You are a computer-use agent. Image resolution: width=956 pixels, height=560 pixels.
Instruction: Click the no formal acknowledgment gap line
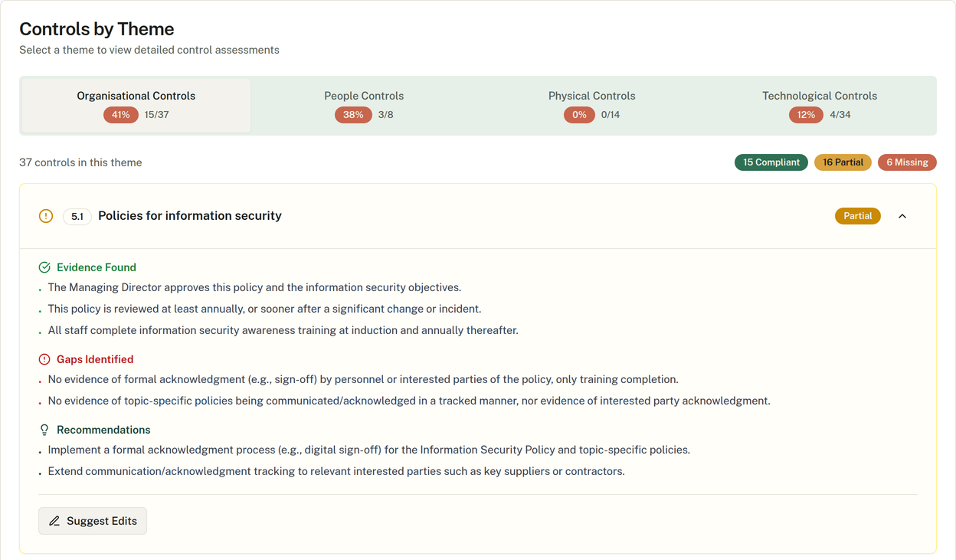point(363,379)
